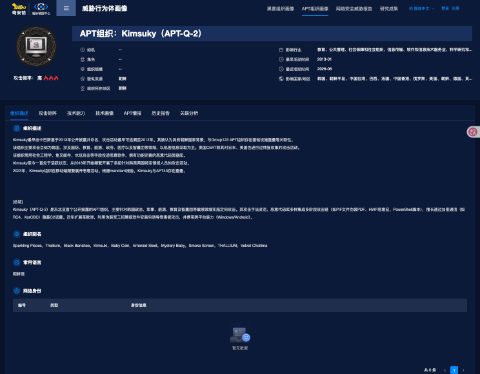This screenshot has width=480, height=374.
Task: Click the 威胁行为体画像 header title
Action: pyautogui.click(x=105, y=8)
